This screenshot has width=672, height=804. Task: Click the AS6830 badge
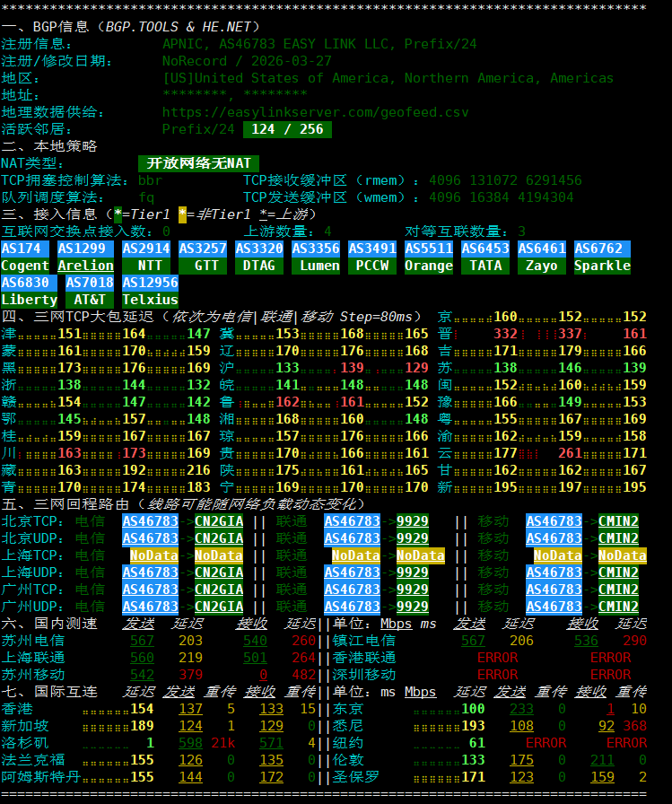click(30, 283)
